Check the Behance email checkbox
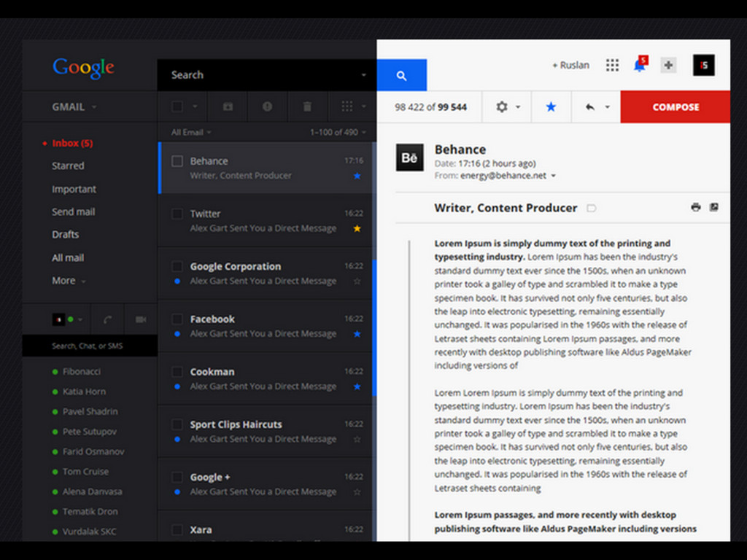Image resolution: width=747 pixels, height=560 pixels. point(177,161)
